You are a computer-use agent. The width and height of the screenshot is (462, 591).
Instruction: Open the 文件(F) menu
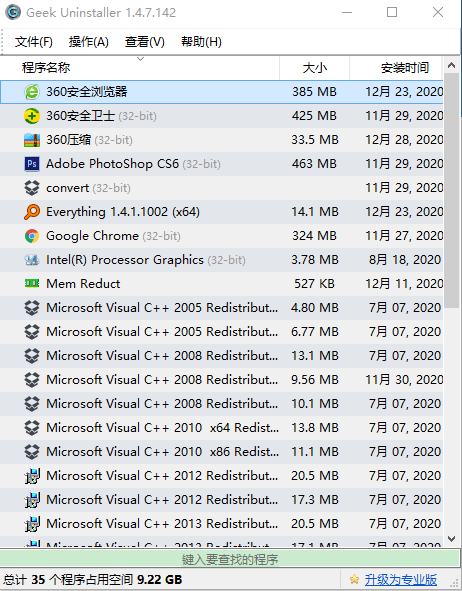click(34, 42)
